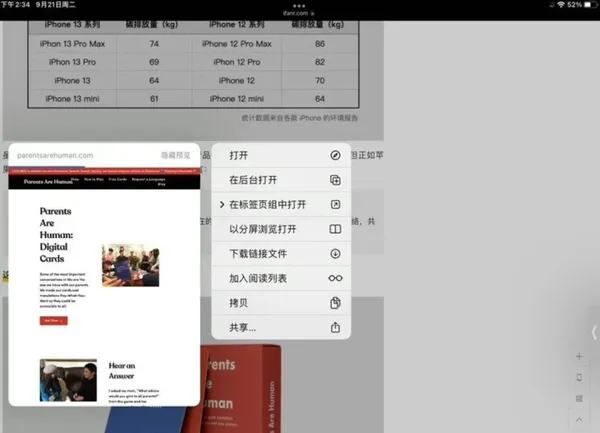Tap the Hear an Answer photo thumbnail
Image resolution: width=600 pixels, height=433 pixels.
(68, 380)
